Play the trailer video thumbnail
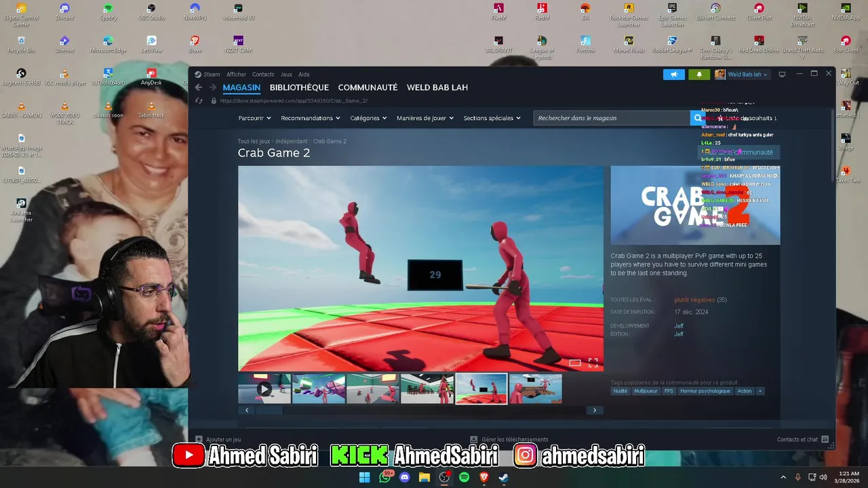 coord(264,389)
